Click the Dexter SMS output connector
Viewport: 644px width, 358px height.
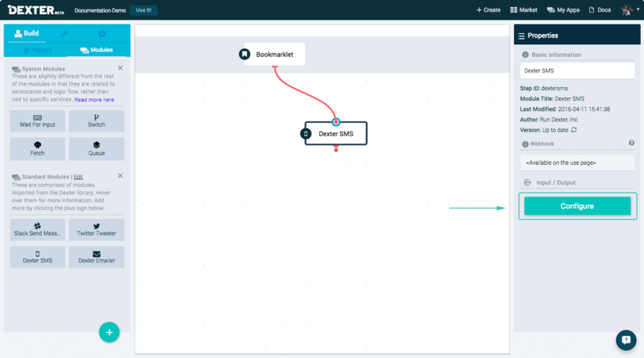[x=336, y=149]
